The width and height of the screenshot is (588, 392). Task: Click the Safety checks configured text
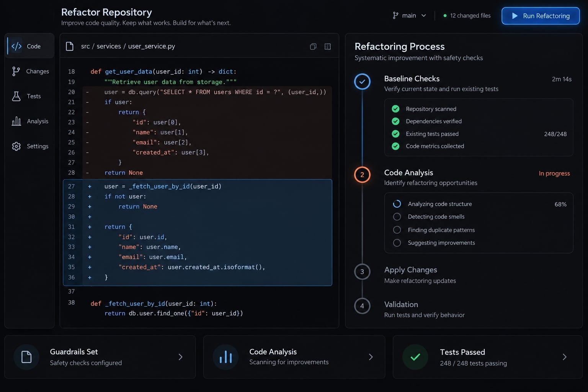pyautogui.click(x=86, y=363)
